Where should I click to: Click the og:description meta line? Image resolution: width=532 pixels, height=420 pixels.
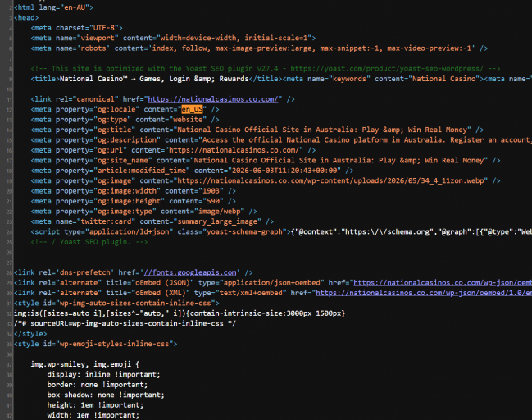(281, 140)
